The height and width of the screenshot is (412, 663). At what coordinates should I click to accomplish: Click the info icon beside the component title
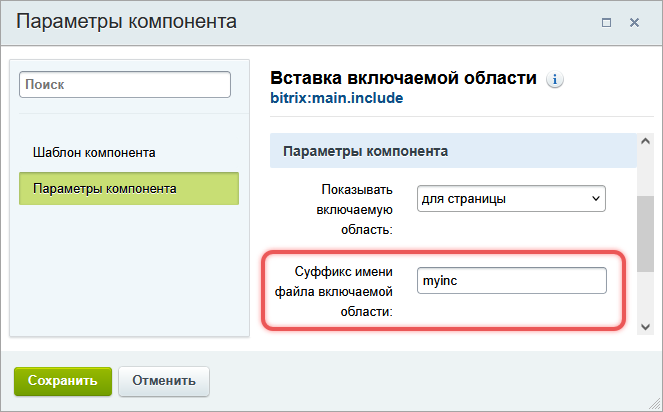pos(556,80)
